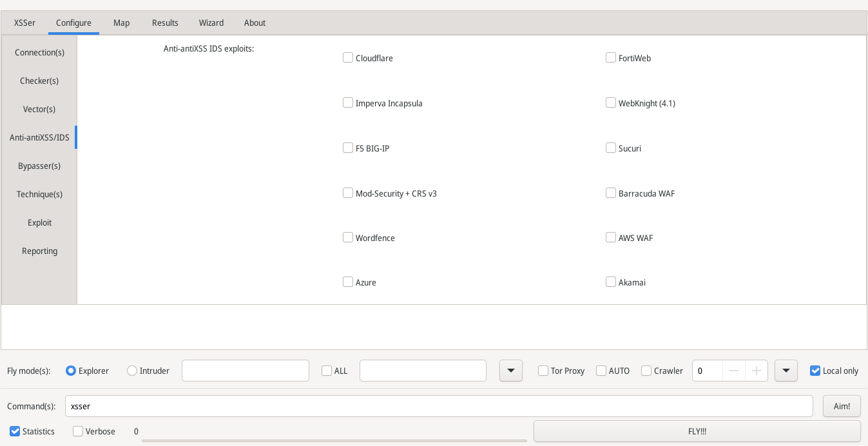Open the Map tab

121,23
